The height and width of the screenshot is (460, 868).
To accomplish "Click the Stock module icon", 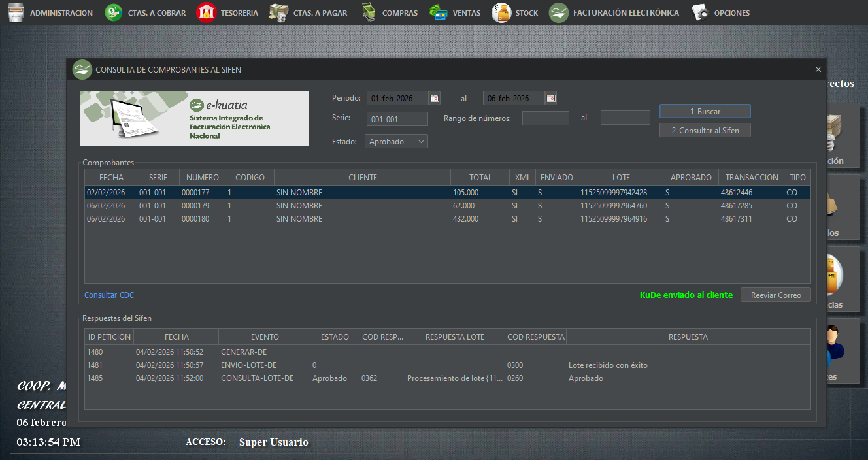I will click(501, 12).
